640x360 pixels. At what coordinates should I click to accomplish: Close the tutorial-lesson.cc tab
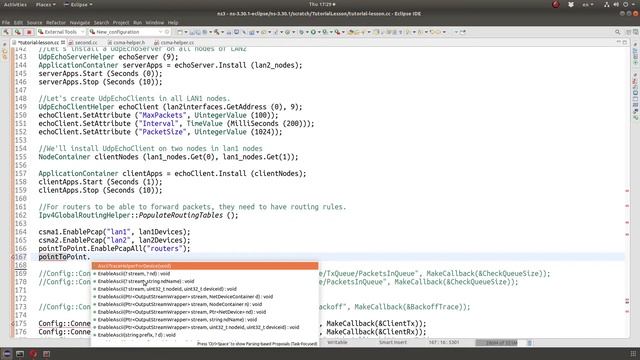pyautogui.click(x=63, y=42)
